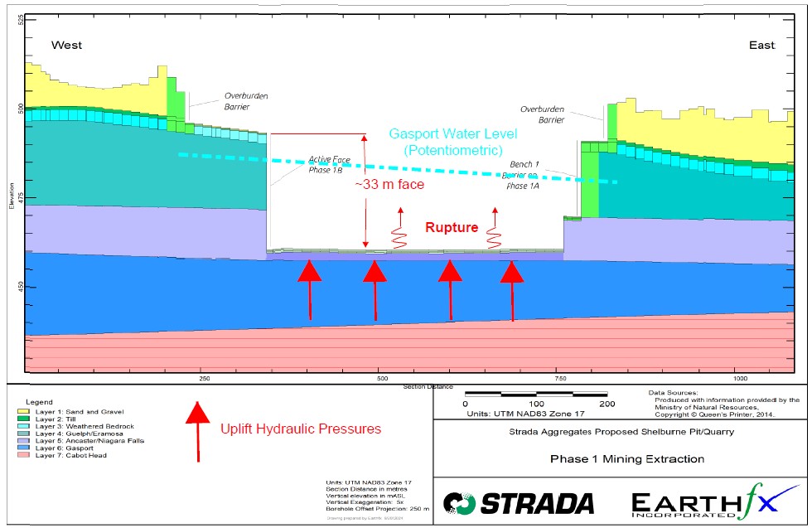This screenshot has width=812, height=528.
Task: Click the Strada circular arrows logo icon
Action: click(x=458, y=502)
